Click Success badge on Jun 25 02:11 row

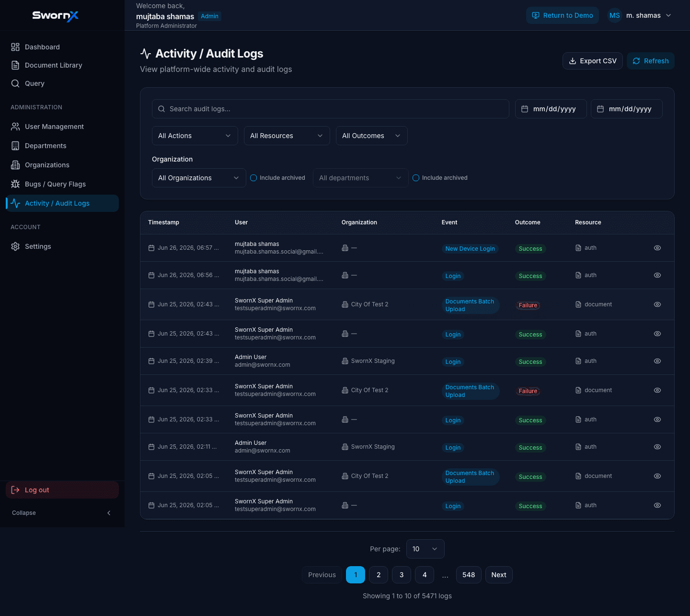(x=530, y=448)
